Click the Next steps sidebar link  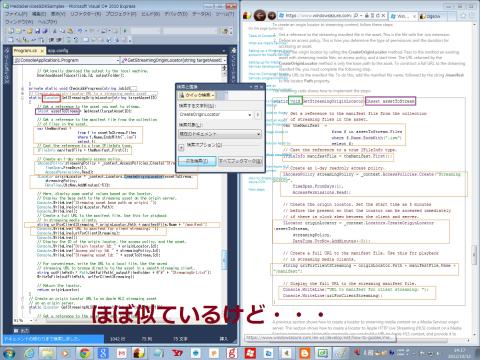pyautogui.click(x=256, y=190)
